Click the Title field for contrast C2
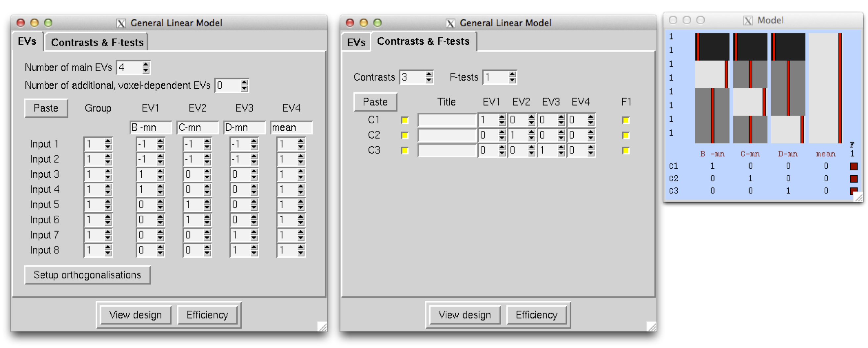The height and width of the screenshot is (348, 868). [x=446, y=135]
